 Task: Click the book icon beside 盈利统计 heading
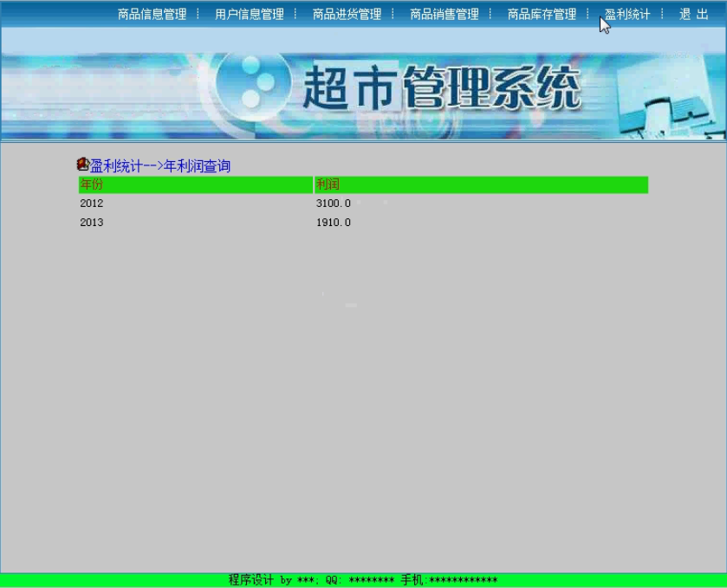82,164
